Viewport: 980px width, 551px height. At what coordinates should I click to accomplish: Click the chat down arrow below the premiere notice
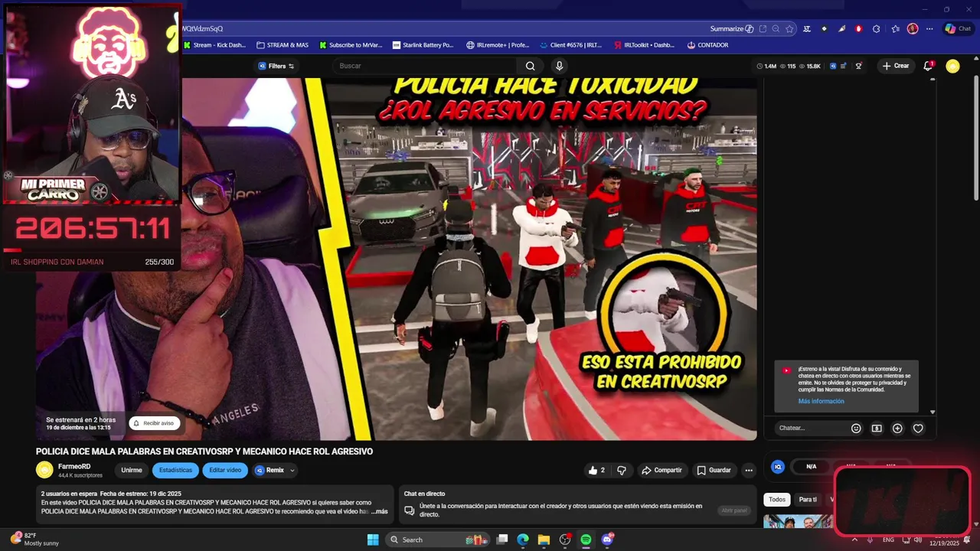pos(933,412)
